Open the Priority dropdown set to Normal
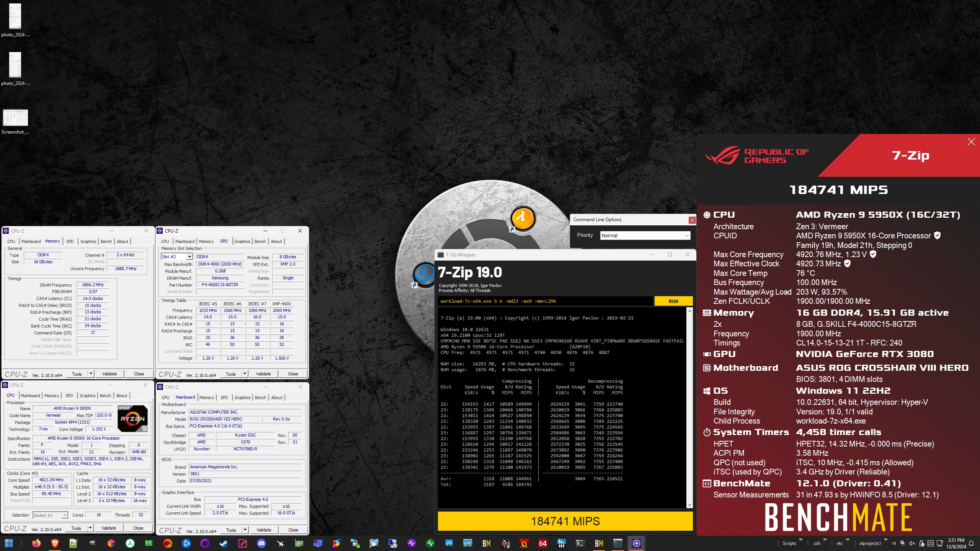 point(645,235)
